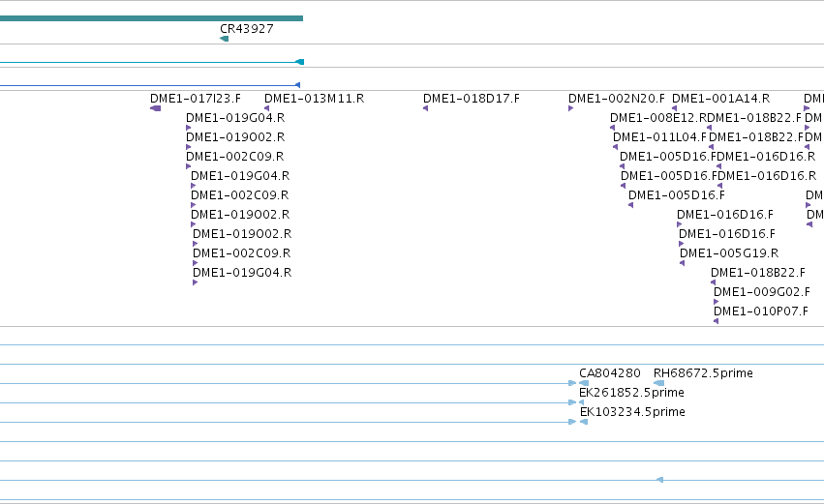Select the light blue left-pointing glyph beneath CA804280
Image resolution: width=824 pixels, height=504 pixels.
point(583,383)
